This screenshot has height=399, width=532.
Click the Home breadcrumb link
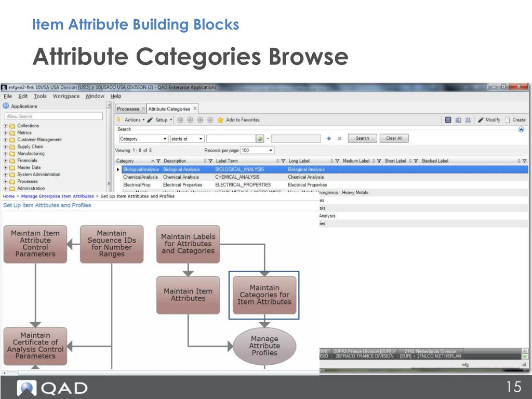coord(9,196)
